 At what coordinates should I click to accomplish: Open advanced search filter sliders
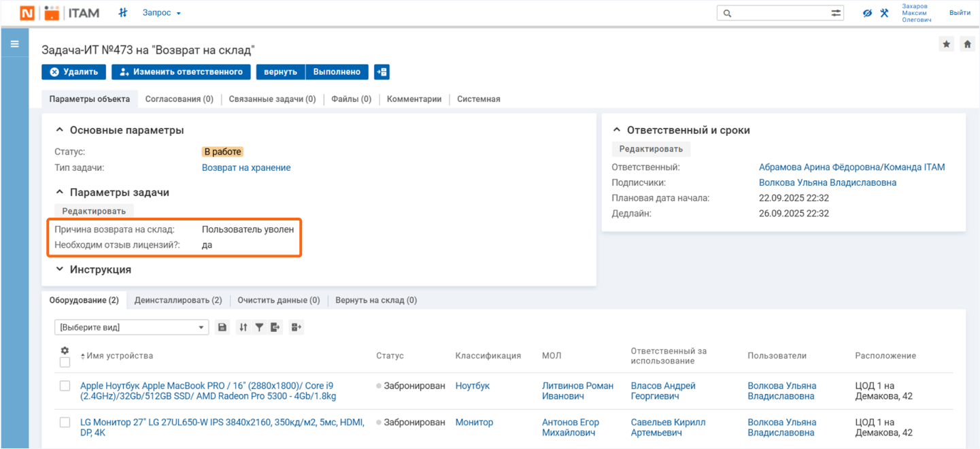[x=836, y=13]
